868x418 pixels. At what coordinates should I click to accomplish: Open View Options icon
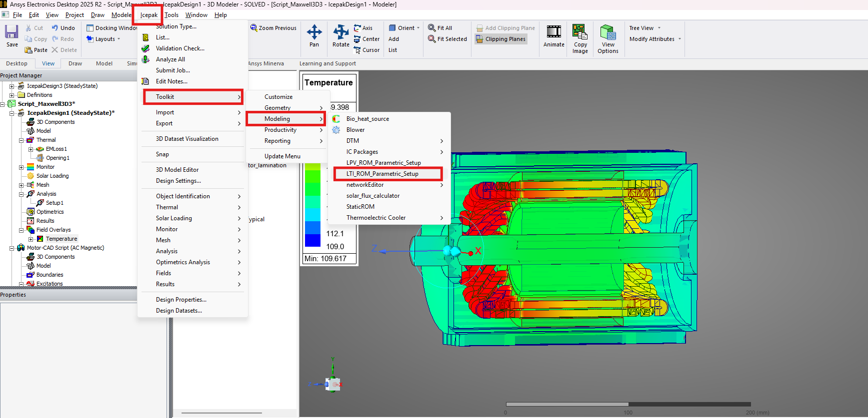[x=607, y=32]
